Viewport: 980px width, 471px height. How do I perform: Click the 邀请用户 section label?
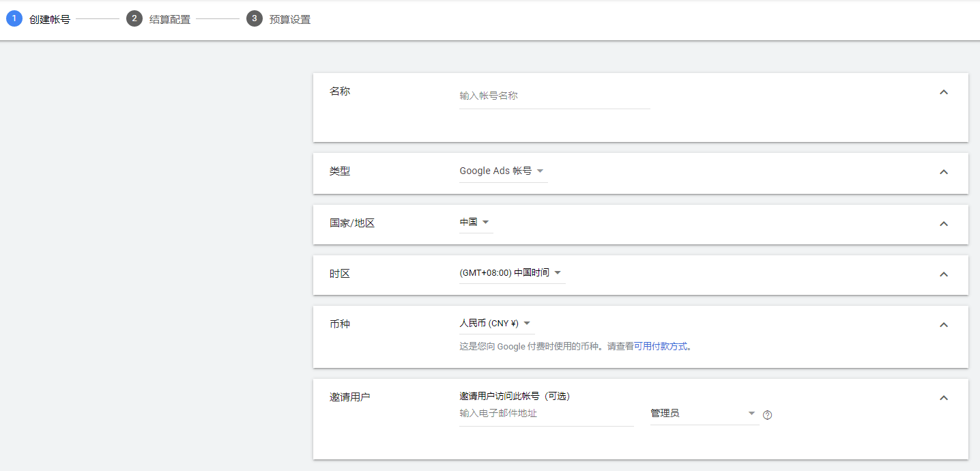(x=350, y=397)
